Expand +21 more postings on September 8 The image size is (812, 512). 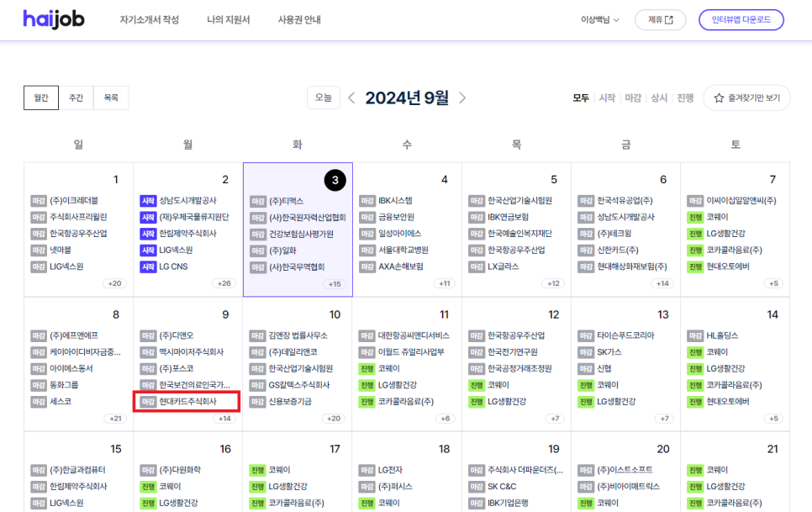[114, 419]
